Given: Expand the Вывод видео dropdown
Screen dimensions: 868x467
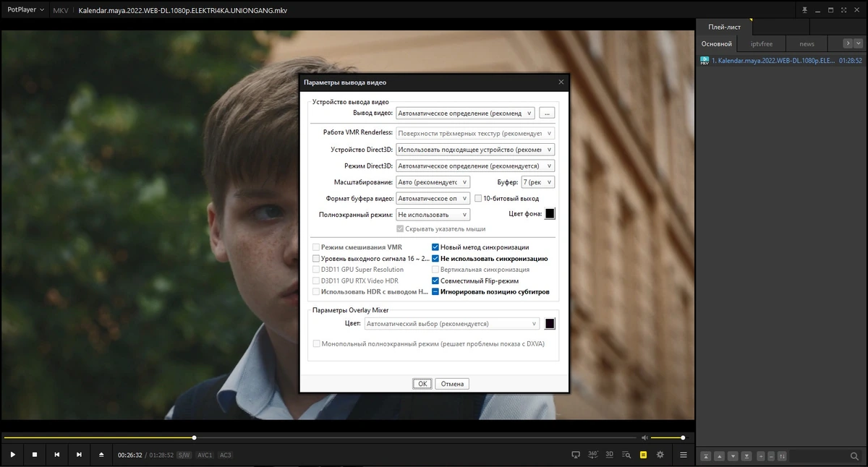Looking at the screenshot, I should pos(465,113).
